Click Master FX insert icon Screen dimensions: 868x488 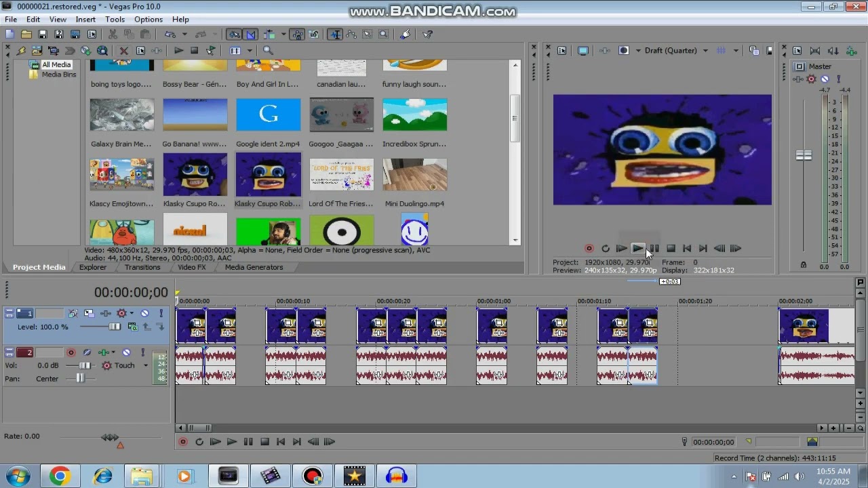(x=798, y=79)
